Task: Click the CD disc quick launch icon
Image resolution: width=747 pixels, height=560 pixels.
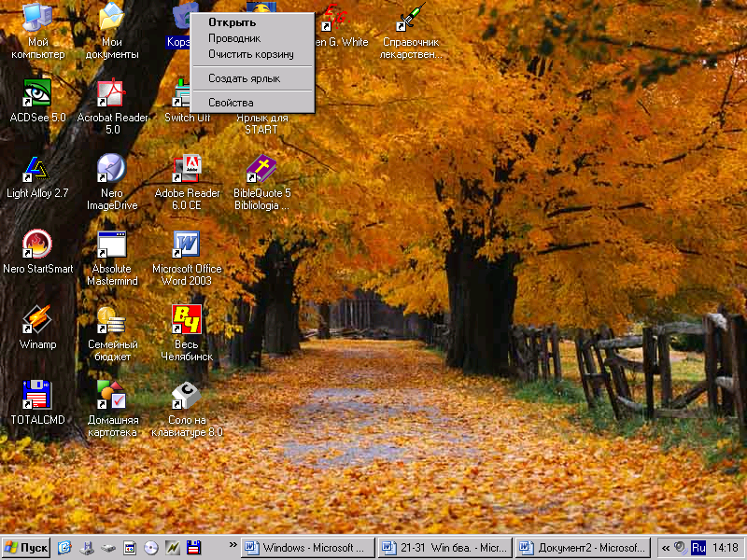Action: pos(151,548)
